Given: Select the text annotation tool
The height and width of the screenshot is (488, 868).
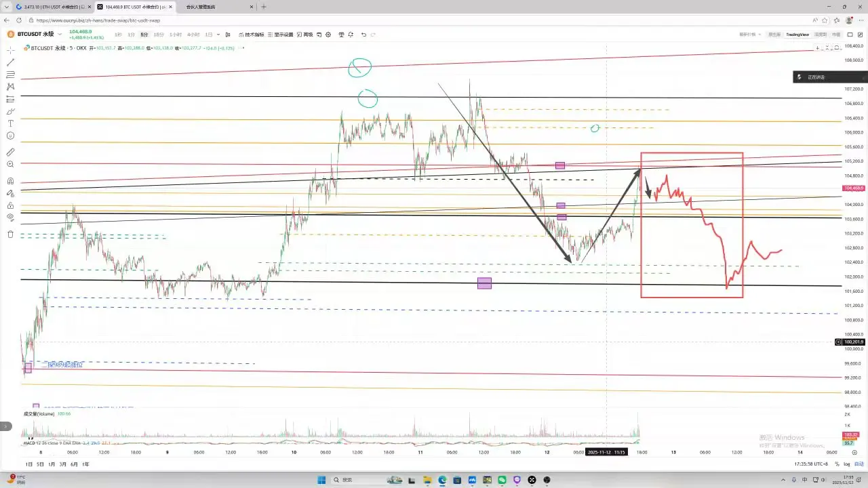Looking at the screenshot, I should (x=10, y=123).
